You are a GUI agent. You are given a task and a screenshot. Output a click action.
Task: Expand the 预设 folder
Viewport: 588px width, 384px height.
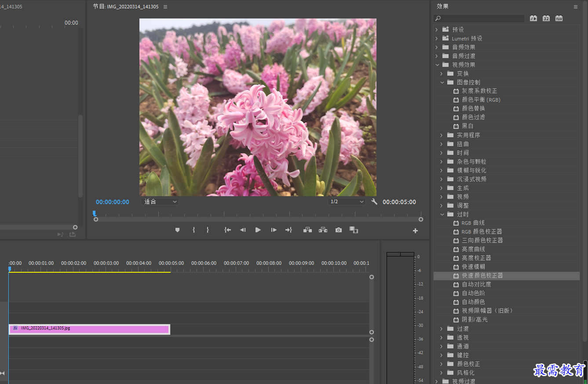pos(437,29)
